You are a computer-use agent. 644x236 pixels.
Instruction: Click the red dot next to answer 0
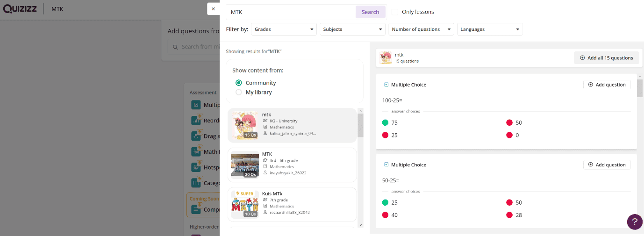coord(509,135)
